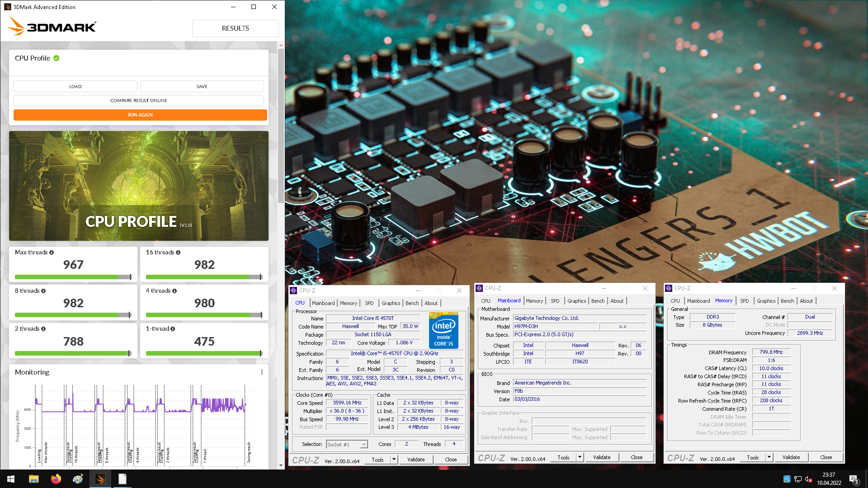
Task: Click the blue monitor system tray icon
Action: tap(787, 479)
